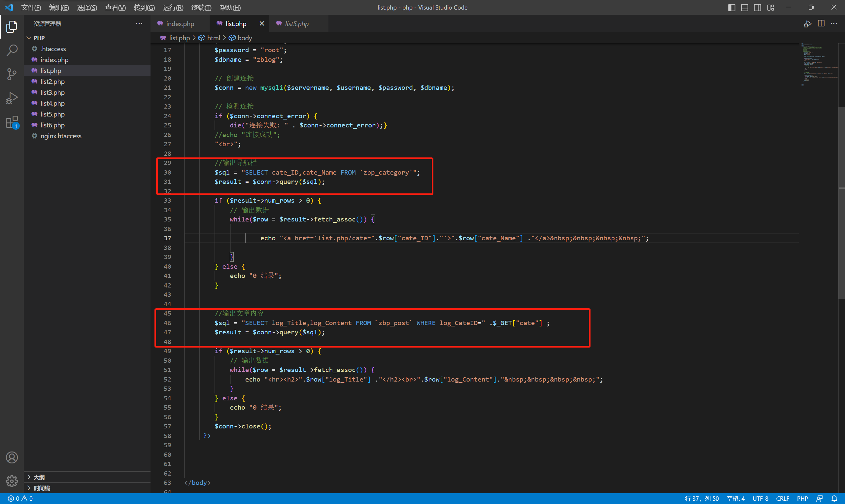Open the Search view in activity bar
The width and height of the screenshot is (845, 504).
click(12, 50)
